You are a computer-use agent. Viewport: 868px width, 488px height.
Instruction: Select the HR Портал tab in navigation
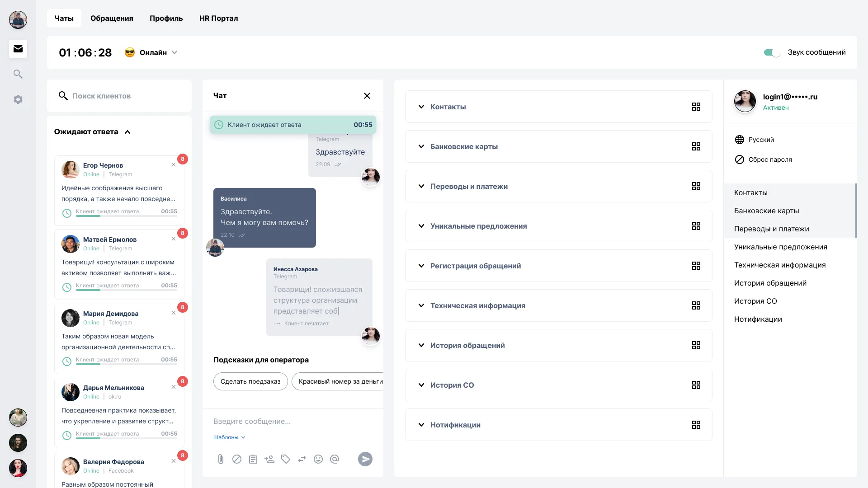point(218,18)
